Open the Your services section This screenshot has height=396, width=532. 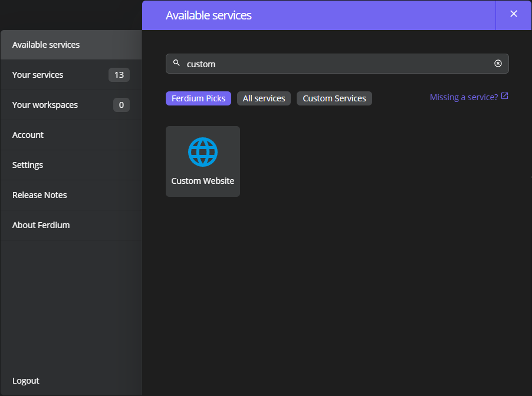pos(37,75)
